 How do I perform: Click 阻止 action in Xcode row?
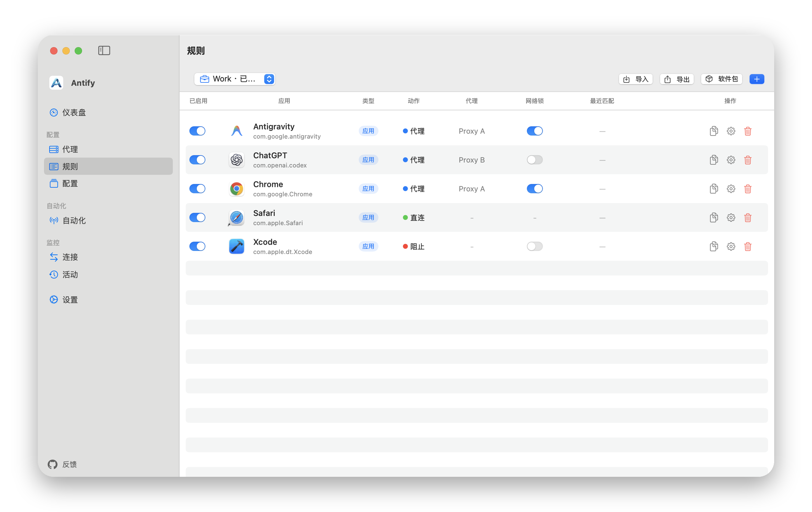(x=414, y=247)
